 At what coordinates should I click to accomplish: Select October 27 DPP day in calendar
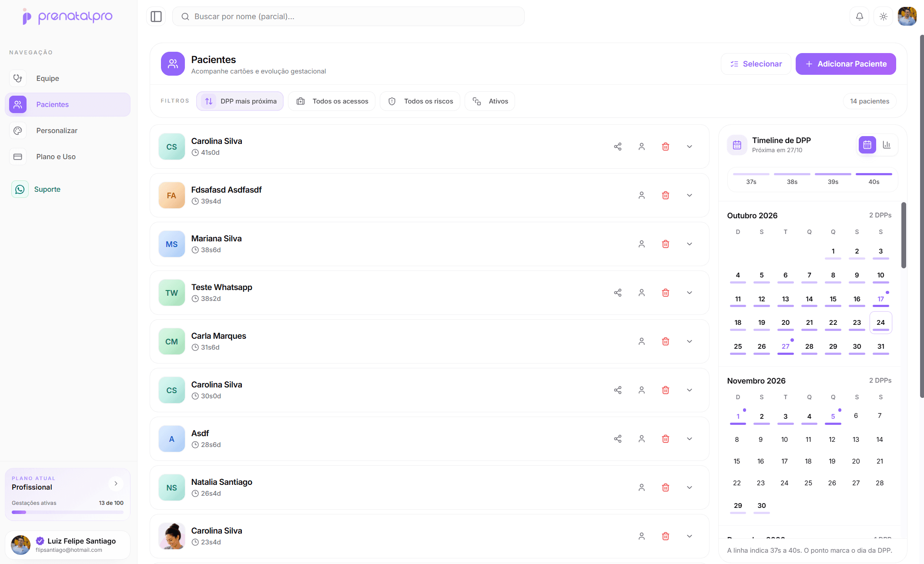(786, 347)
